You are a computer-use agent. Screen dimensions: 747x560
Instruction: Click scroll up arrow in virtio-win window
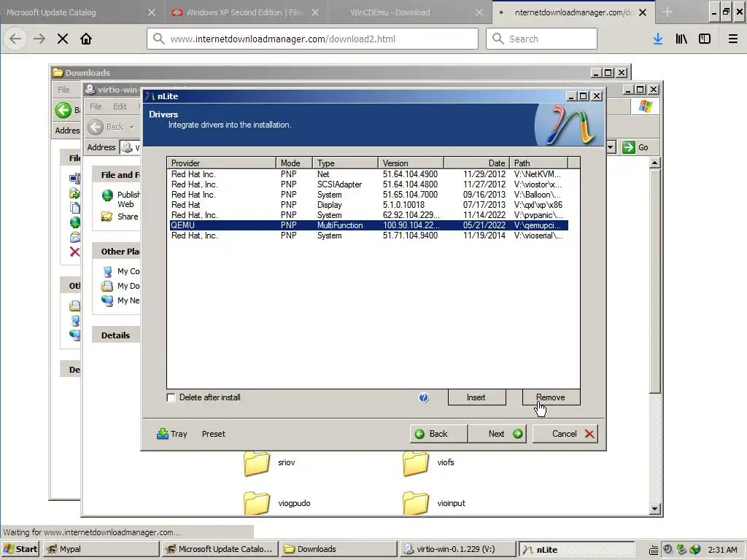[x=655, y=163]
